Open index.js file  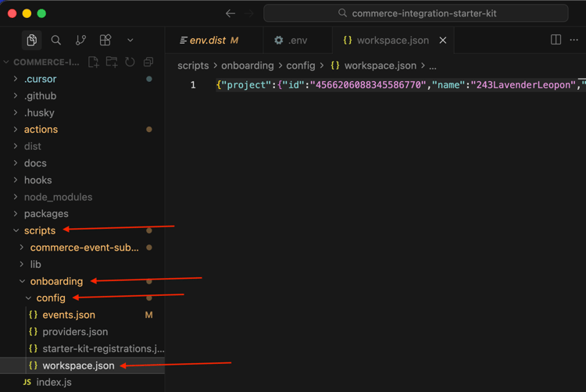click(82, 383)
